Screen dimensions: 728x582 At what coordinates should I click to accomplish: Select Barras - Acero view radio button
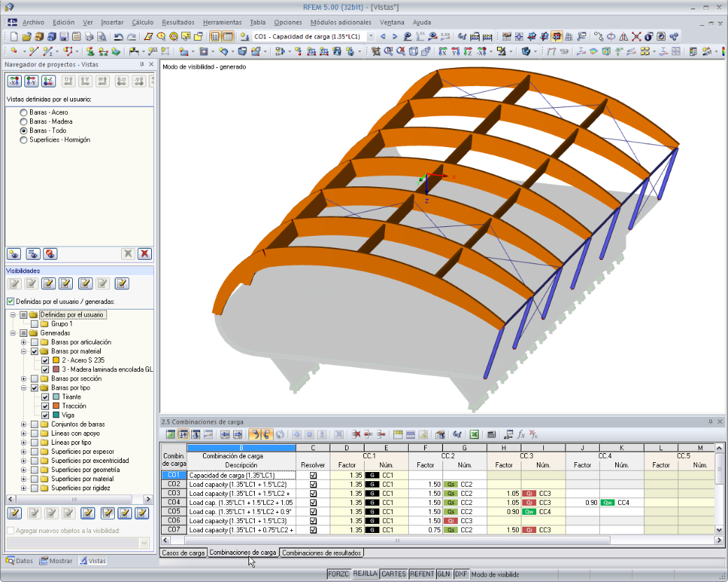23,112
